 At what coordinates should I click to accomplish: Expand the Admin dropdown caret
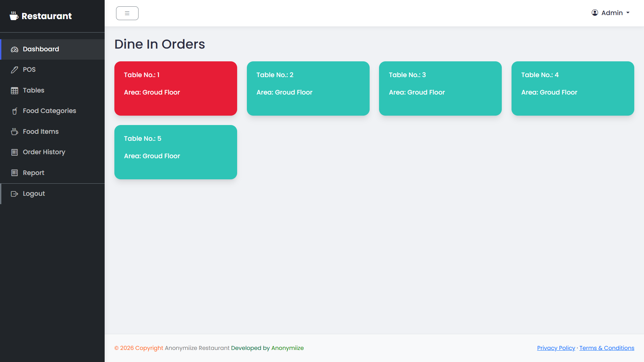click(628, 13)
